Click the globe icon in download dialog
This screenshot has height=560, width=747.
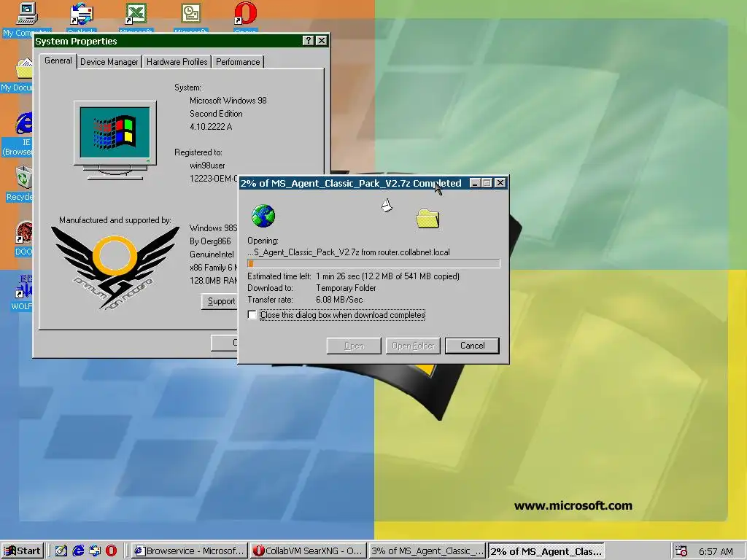click(263, 216)
